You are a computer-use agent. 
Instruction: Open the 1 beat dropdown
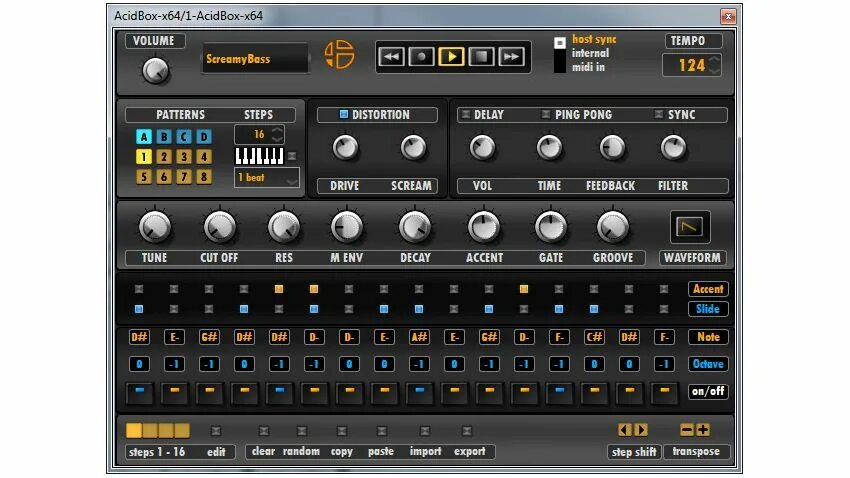point(266,178)
